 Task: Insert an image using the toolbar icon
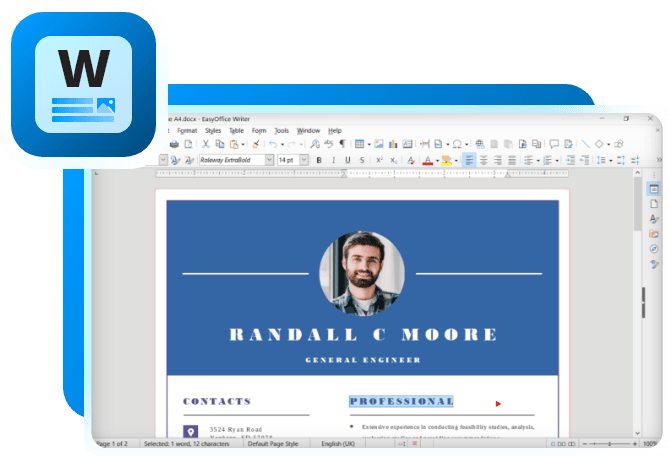tap(378, 145)
